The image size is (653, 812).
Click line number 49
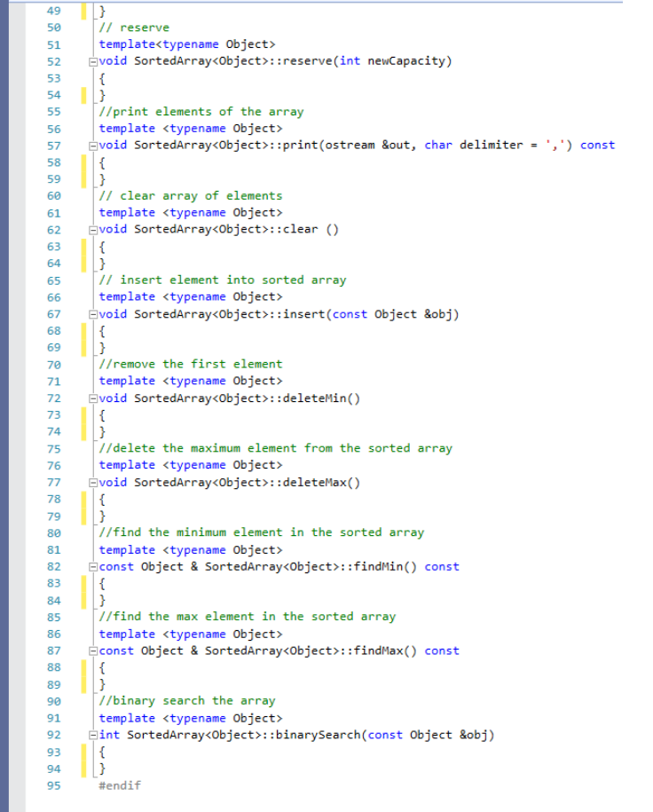[x=54, y=11]
